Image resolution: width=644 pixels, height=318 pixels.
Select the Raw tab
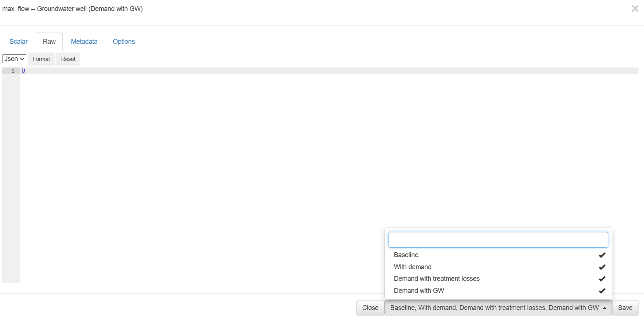[x=49, y=42]
